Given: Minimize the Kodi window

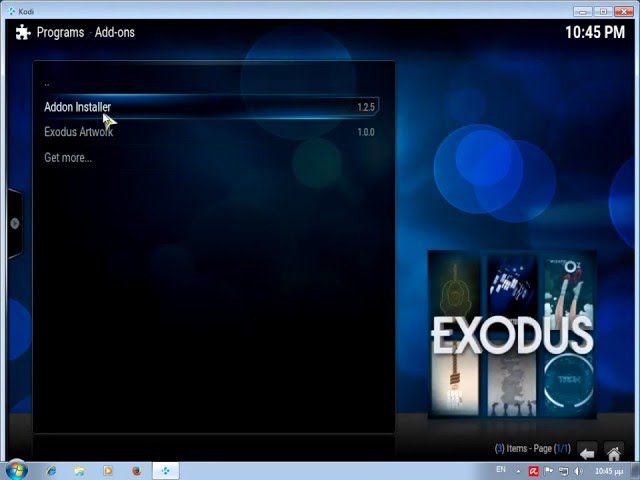Looking at the screenshot, I should click(x=582, y=11).
